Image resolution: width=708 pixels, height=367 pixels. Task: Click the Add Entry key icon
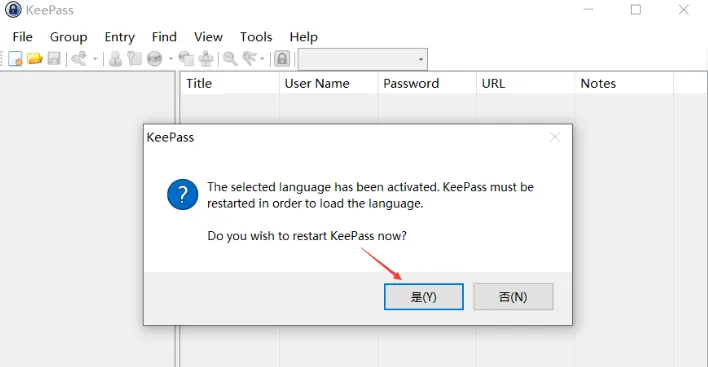pos(79,59)
